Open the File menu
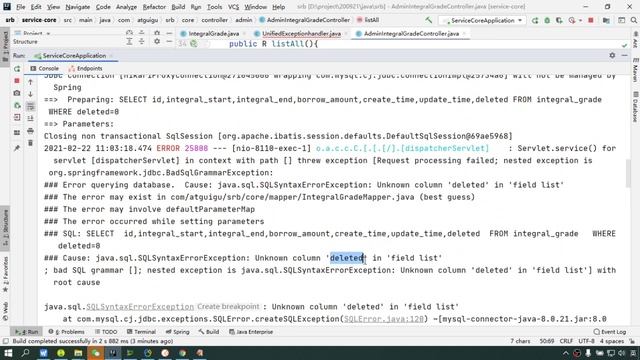This screenshot has width=640, height=360. [20, 7]
